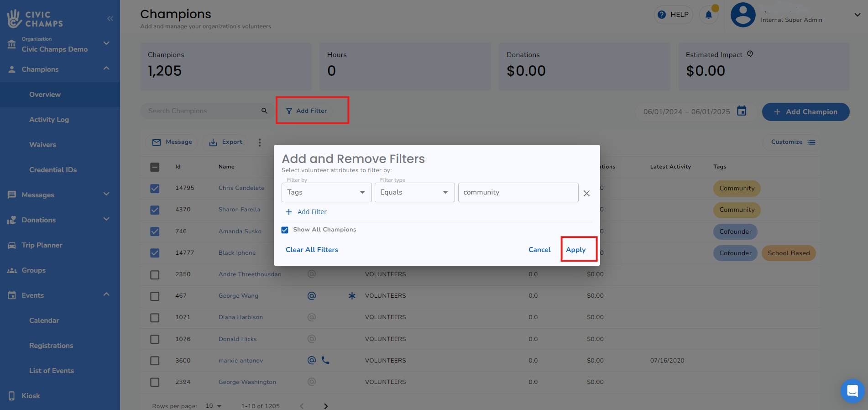Viewport: 868px width, 410px height.
Task: Open the Filter by Tags dropdown
Action: click(x=326, y=192)
